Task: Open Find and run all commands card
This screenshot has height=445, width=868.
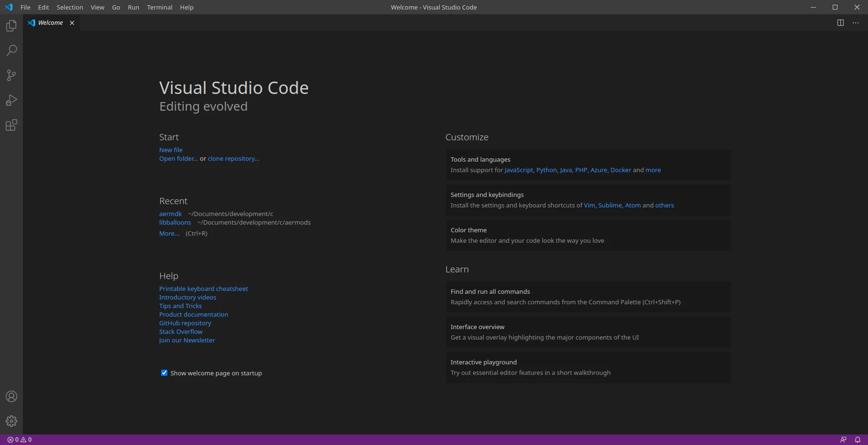Action: (588, 297)
